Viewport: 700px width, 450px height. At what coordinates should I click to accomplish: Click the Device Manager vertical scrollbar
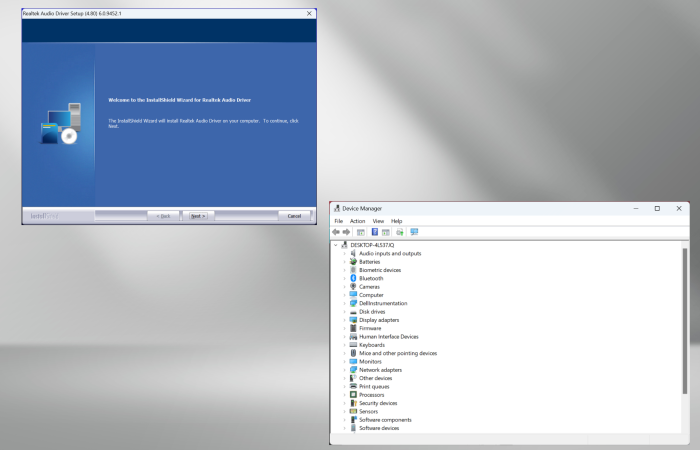685,321
